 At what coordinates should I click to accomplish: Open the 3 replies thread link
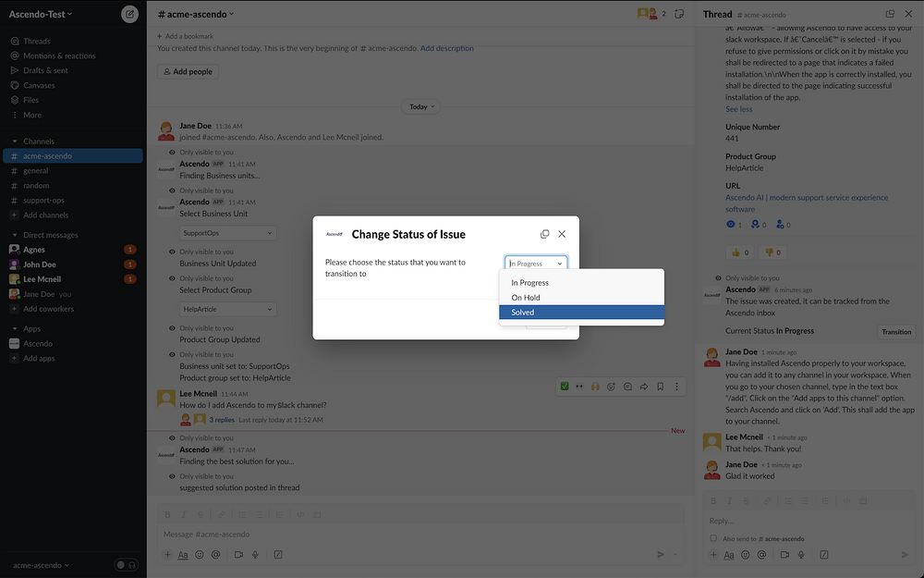pyautogui.click(x=222, y=420)
